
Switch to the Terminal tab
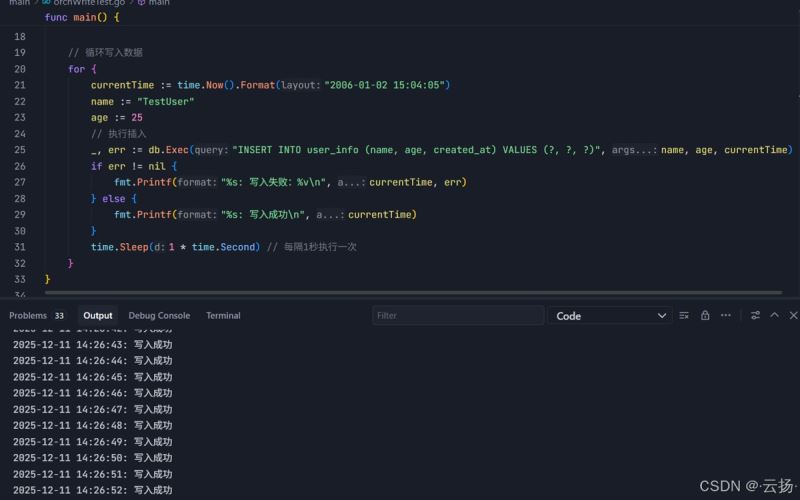click(x=223, y=316)
